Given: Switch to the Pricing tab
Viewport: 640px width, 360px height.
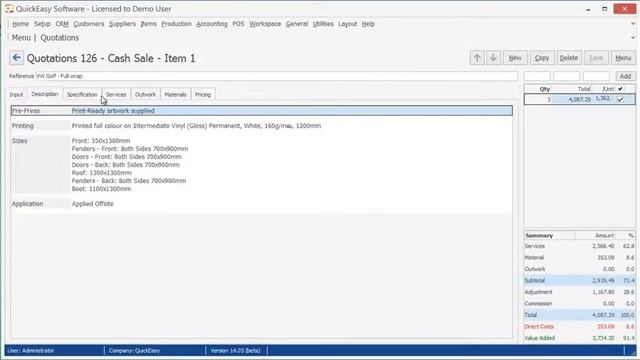Looking at the screenshot, I should click(x=203, y=94).
